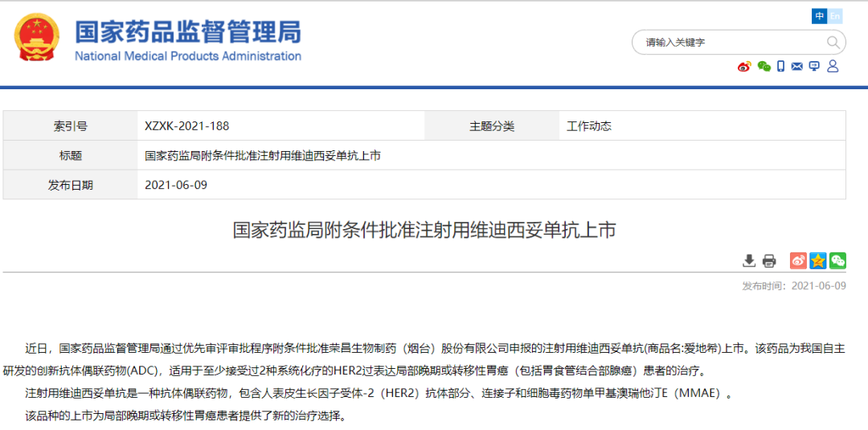Open the user account icon
This screenshot has width=868, height=430.
(x=833, y=66)
